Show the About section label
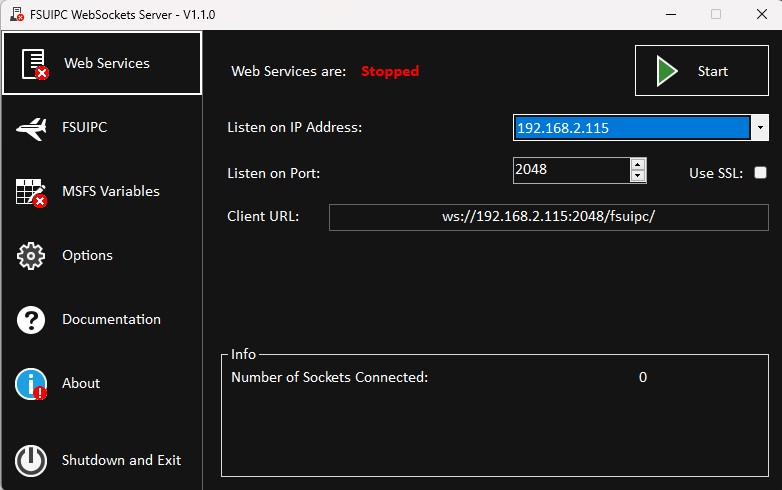 click(81, 383)
